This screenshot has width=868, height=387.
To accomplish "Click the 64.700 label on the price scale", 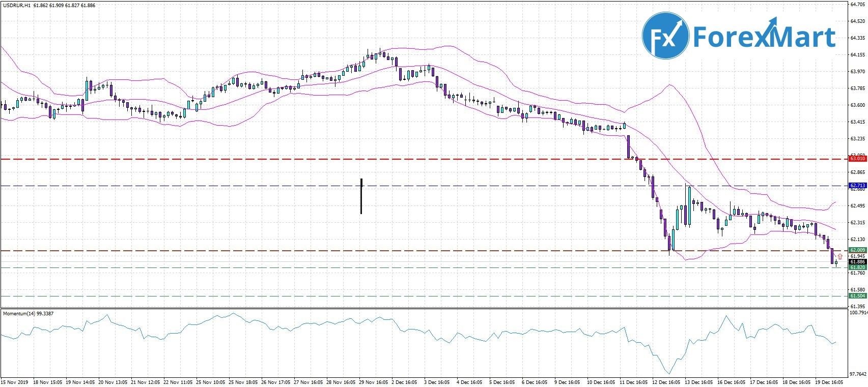I will 858,5.
